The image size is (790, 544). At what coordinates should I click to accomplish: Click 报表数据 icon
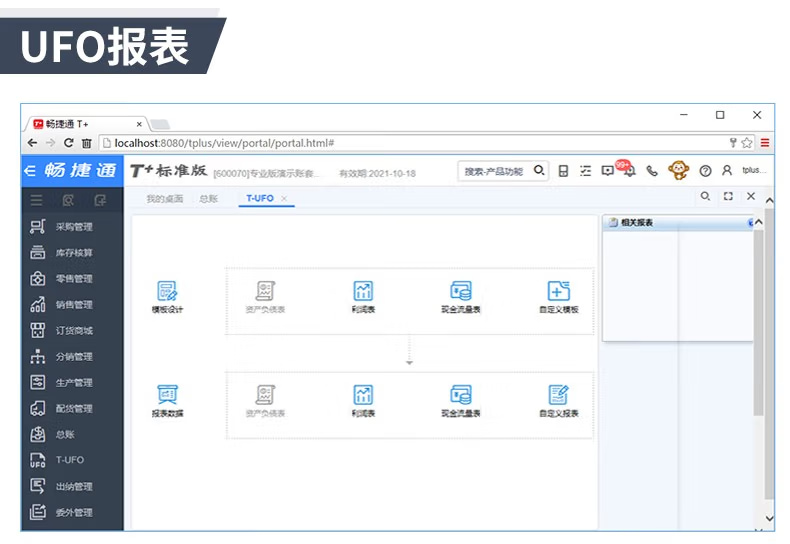[x=167, y=401]
